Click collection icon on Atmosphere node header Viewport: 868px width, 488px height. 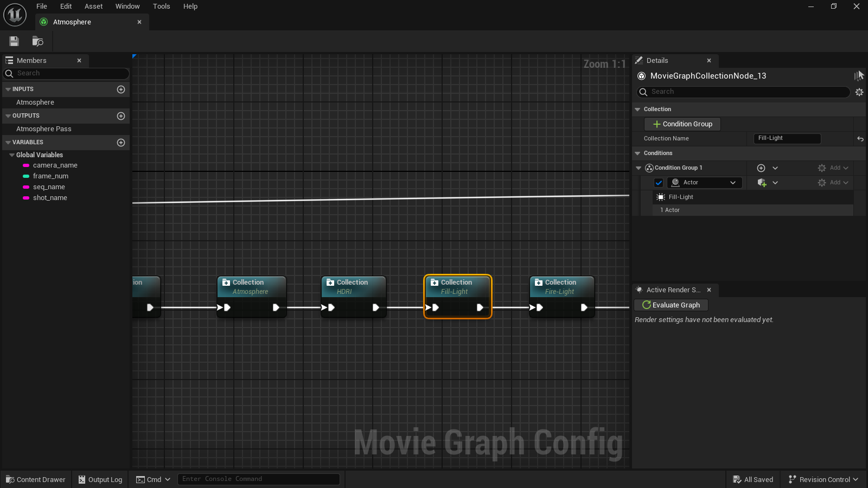click(226, 282)
